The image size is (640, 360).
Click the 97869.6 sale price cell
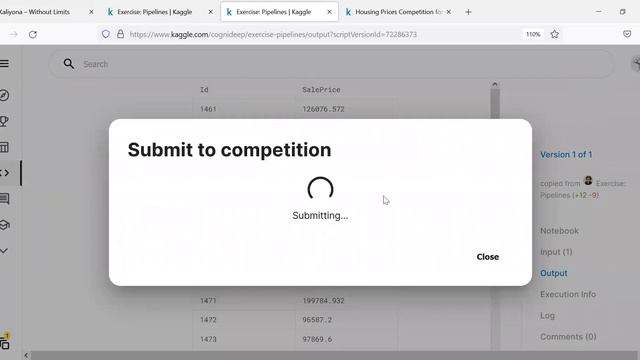[317, 339]
